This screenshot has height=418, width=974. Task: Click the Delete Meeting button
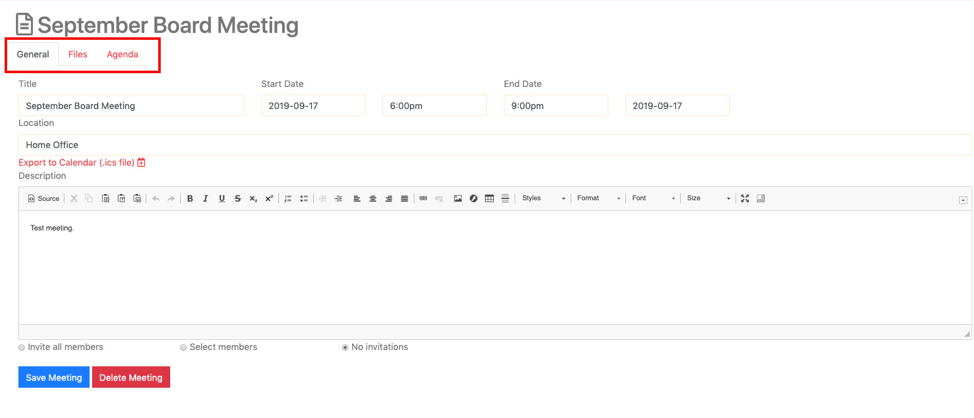point(131,378)
